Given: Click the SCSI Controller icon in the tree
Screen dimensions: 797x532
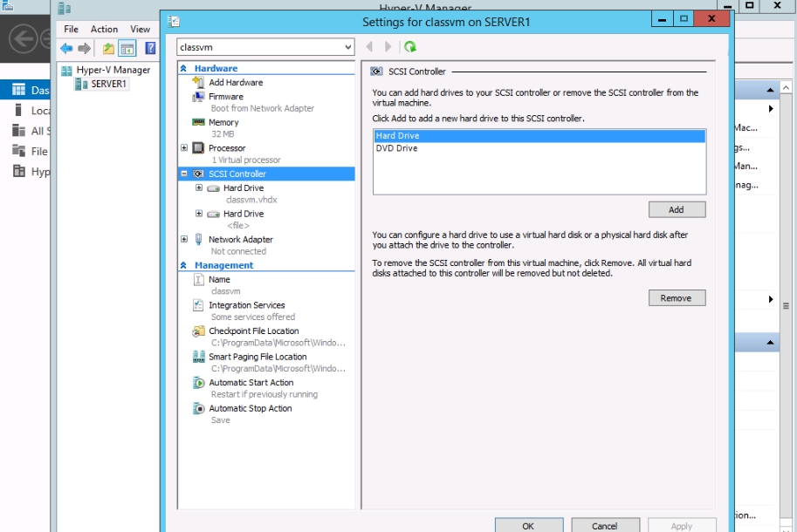Looking at the screenshot, I should coord(198,174).
